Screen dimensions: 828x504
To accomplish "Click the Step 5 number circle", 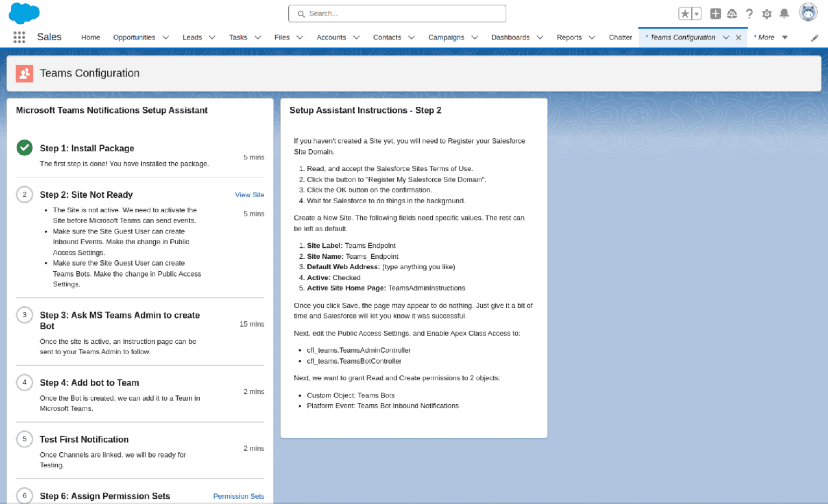I will click(24, 439).
